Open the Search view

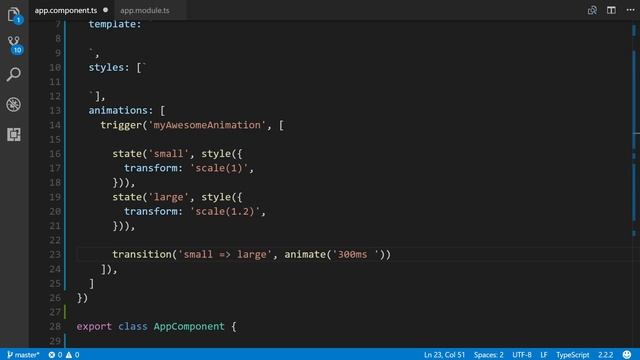coord(13,74)
